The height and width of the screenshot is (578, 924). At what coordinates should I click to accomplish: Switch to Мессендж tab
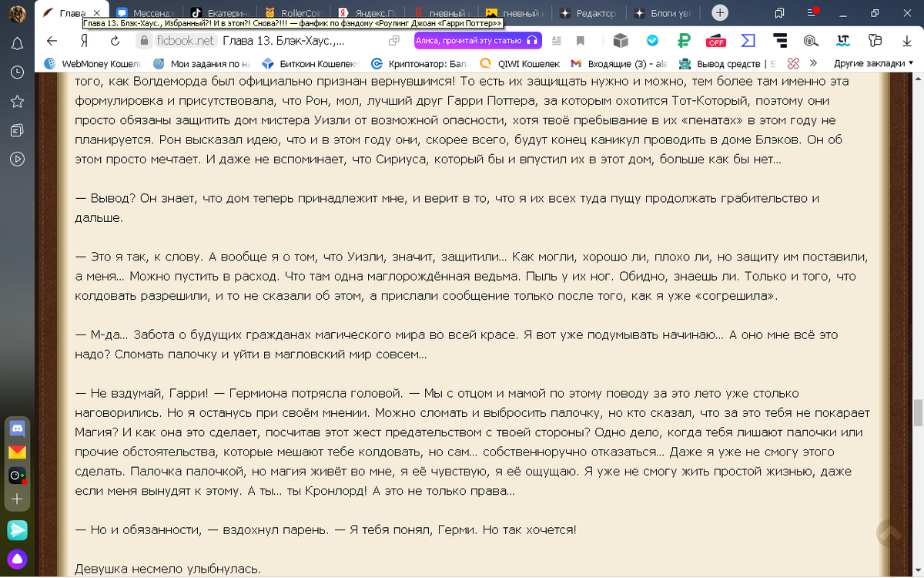pyautogui.click(x=145, y=13)
